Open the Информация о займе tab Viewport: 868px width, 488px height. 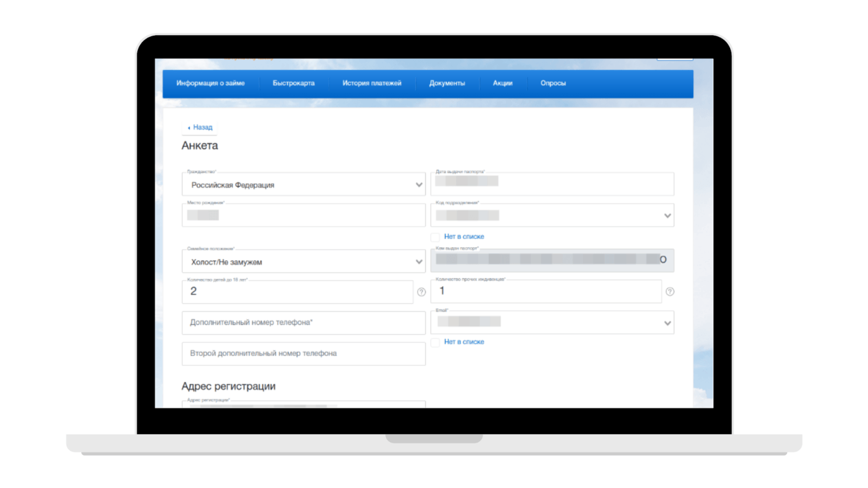click(211, 83)
